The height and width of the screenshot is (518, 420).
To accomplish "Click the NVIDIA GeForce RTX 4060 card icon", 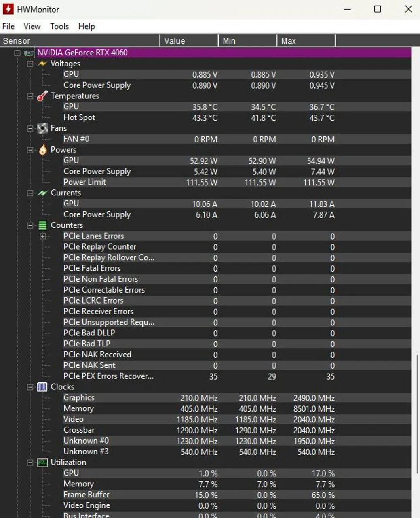I will (29, 53).
